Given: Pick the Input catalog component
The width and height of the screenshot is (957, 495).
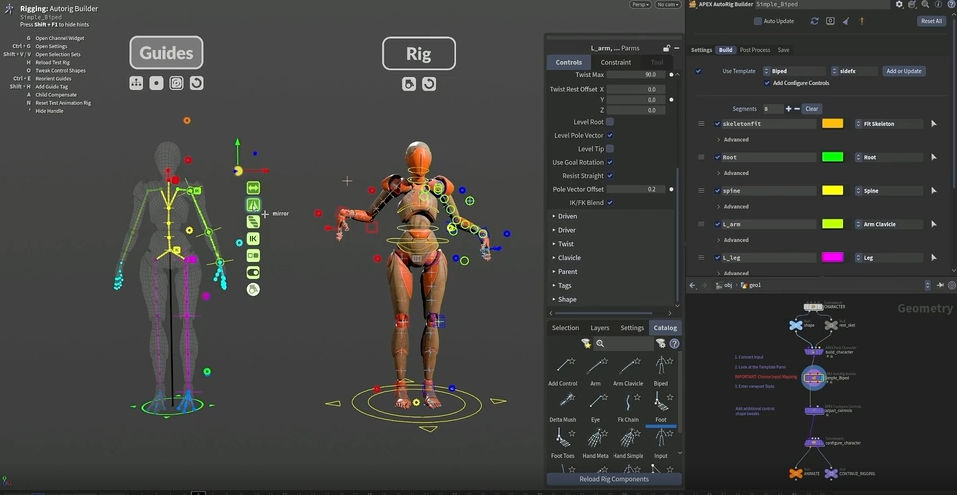Looking at the screenshot, I should pos(660,443).
